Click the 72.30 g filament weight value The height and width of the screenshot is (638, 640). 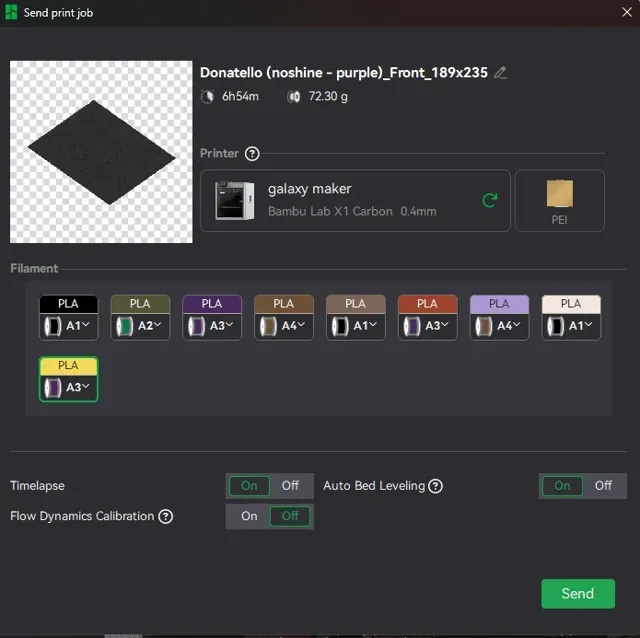pyautogui.click(x=328, y=97)
